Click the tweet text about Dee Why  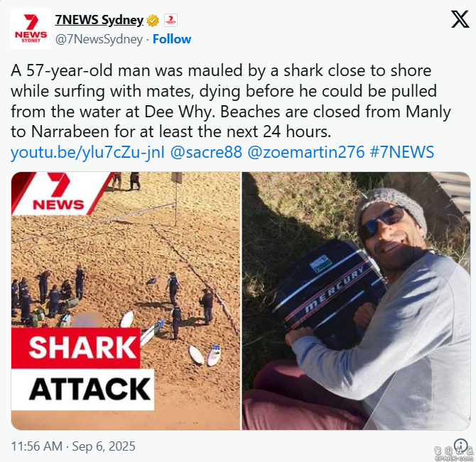pos(231,101)
